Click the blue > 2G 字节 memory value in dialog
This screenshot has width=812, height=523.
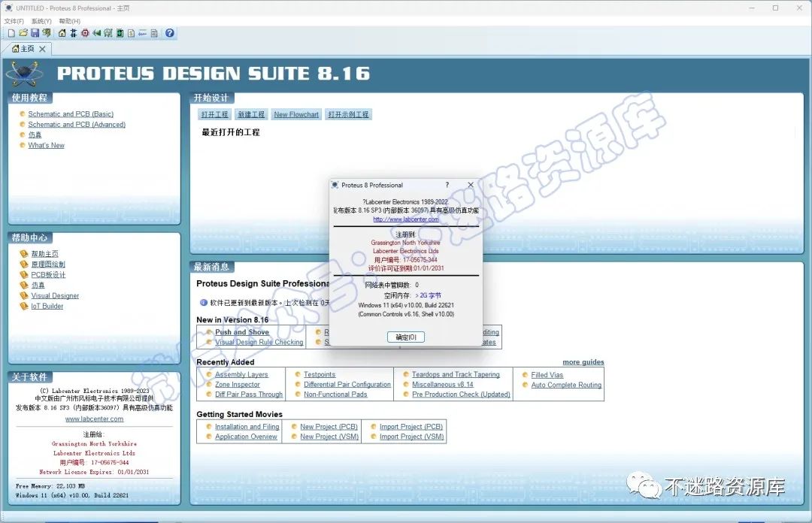coord(428,295)
